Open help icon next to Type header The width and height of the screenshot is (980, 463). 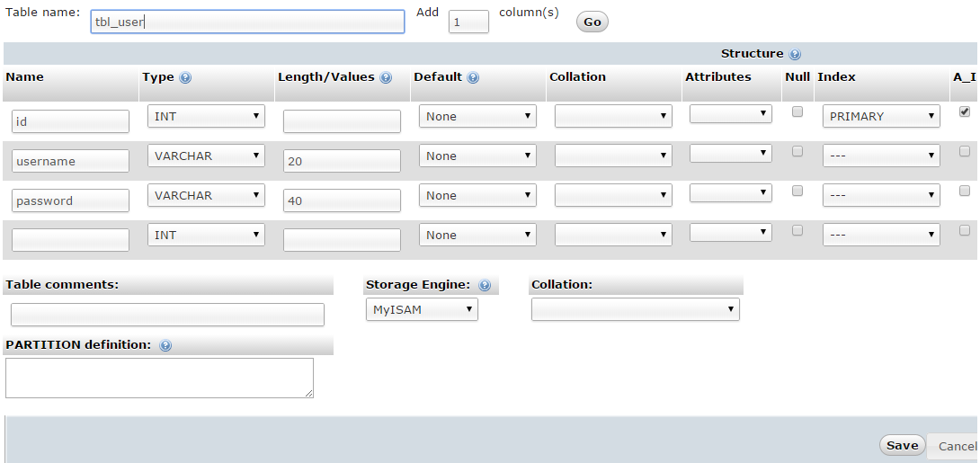185,77
